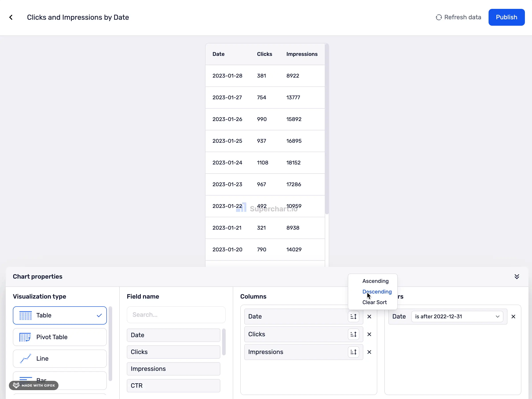Click the Refresh data text
The height and width of the screenshot is (399, 532).
(462, 17)
